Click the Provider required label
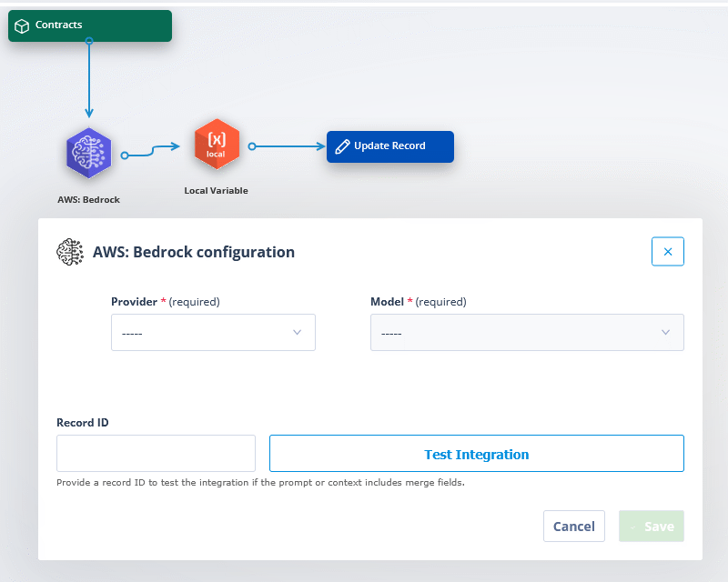728x582 pixels. [166, 302]
